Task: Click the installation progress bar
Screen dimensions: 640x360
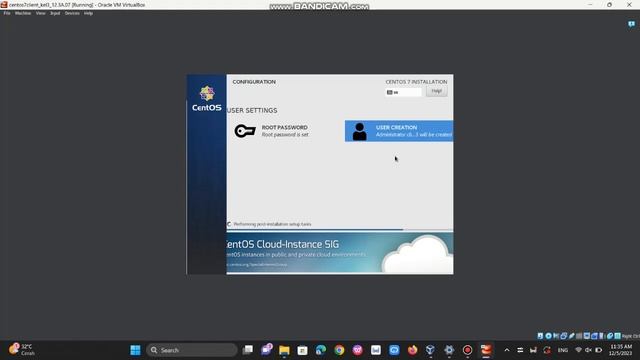Action: [340, 230]
